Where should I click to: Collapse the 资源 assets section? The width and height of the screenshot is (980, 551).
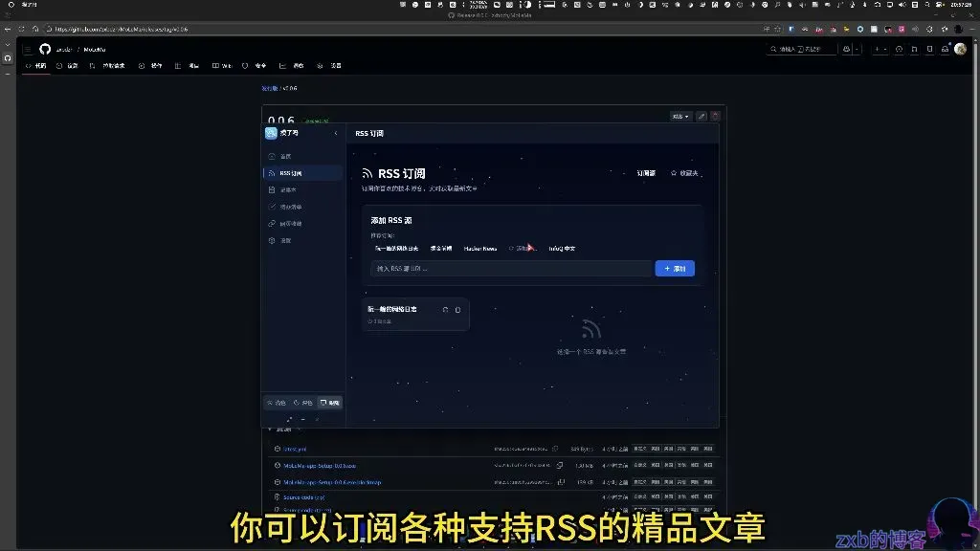(271, 430)
